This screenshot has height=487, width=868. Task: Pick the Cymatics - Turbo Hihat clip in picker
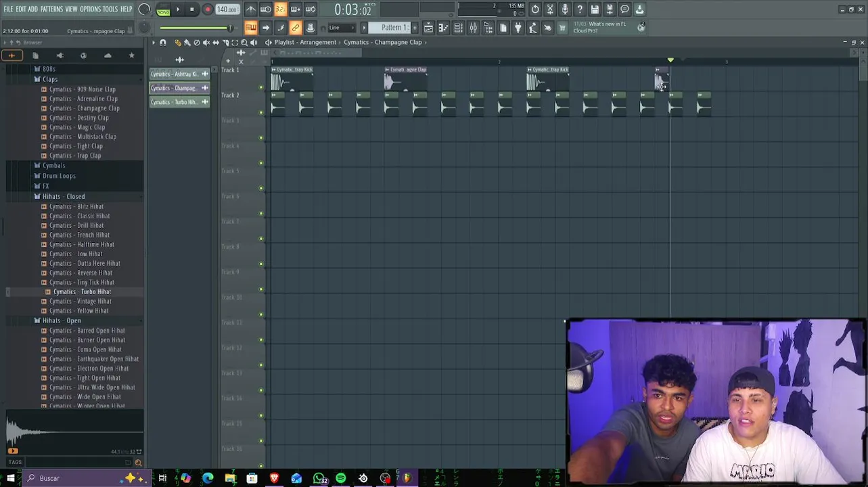179,102
